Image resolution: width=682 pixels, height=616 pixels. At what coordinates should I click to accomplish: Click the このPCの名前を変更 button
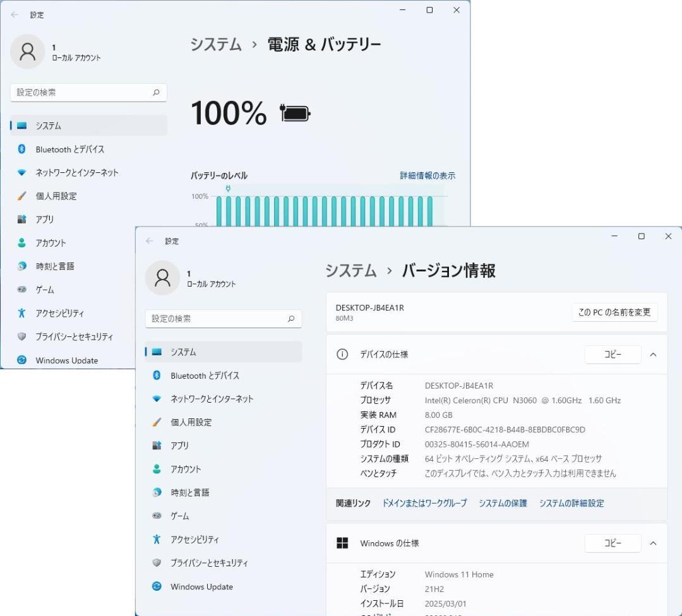point(614,312)
